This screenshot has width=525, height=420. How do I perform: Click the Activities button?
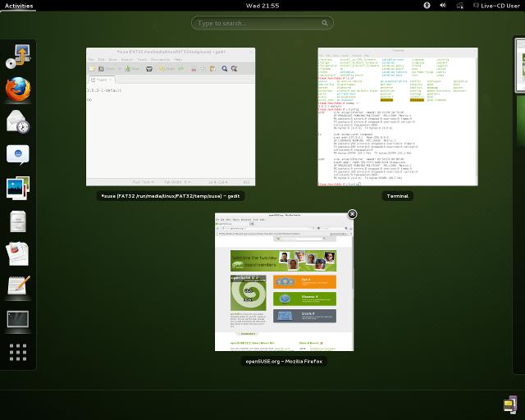click(x=19, y=6)
